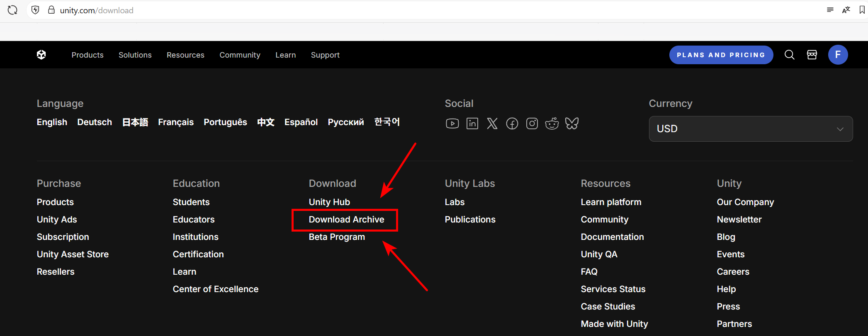Open the Labs link under Unity Labs
The height and width of the screenshot is (336, 868).
pos(455,202)
